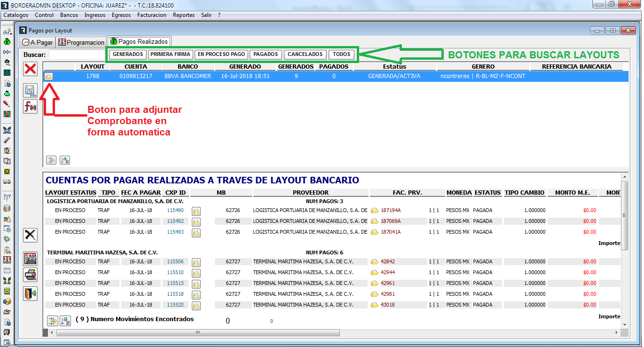The width and height of the screenshot is (644, 347).
Task: Click the a-z sort icon below layout grid
Action: tap(64, 160)
